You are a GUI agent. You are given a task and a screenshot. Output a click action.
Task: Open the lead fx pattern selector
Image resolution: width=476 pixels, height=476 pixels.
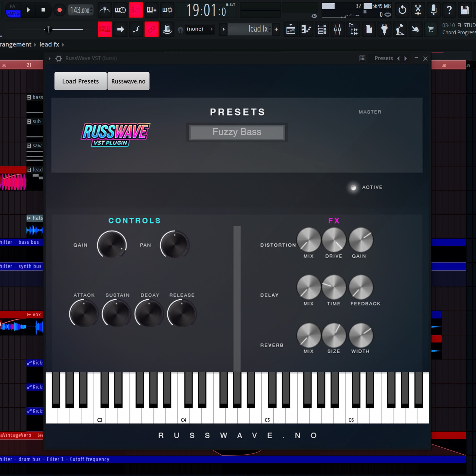249,29
